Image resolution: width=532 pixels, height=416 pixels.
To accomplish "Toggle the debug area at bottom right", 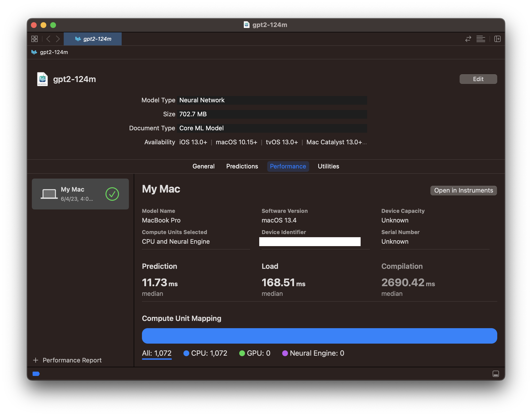I will click(x=496, y=374).
